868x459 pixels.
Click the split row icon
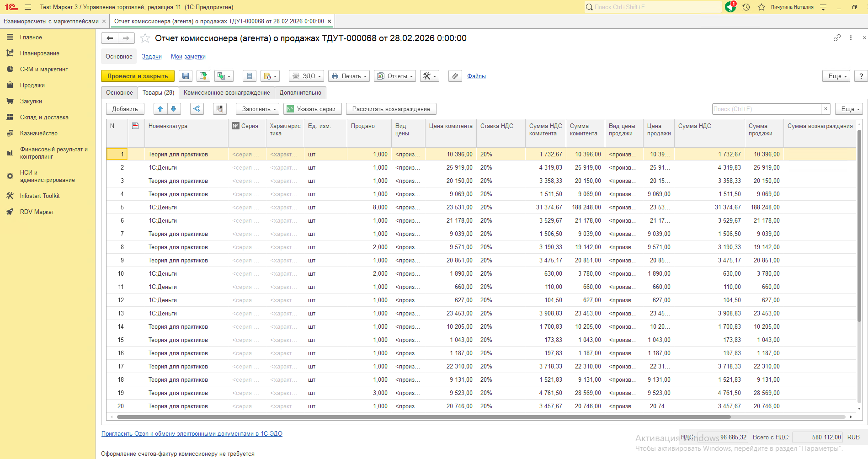pyautogui.click(x=197, y=109)
